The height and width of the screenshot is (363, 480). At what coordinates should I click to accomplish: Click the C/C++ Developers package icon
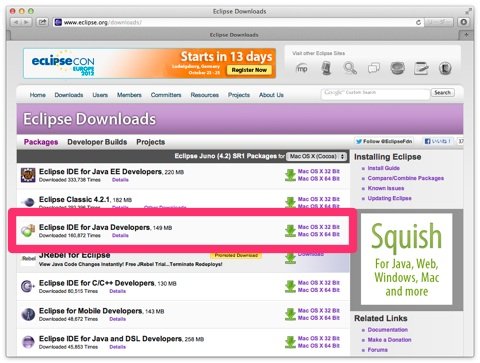click(x=28, y=286)
